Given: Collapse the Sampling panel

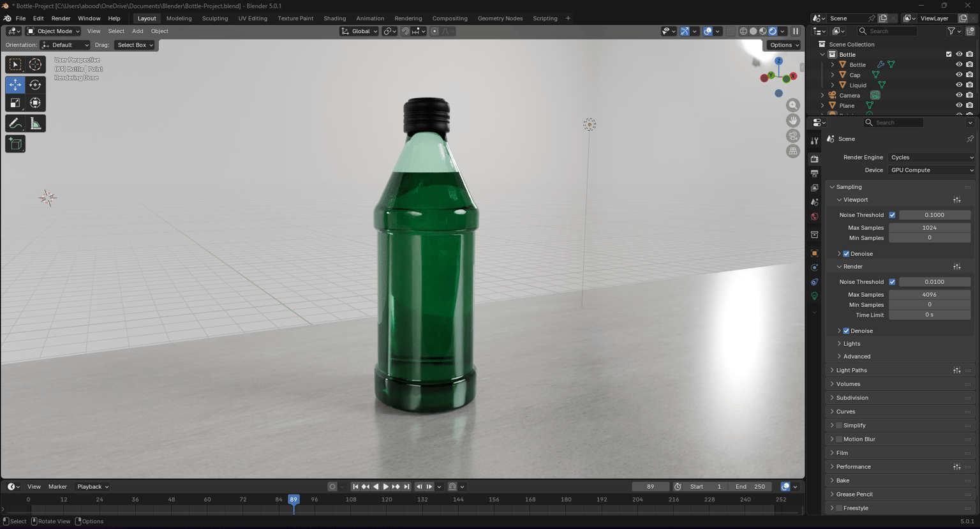Looking at the screenshot, I should click(849, 187).
